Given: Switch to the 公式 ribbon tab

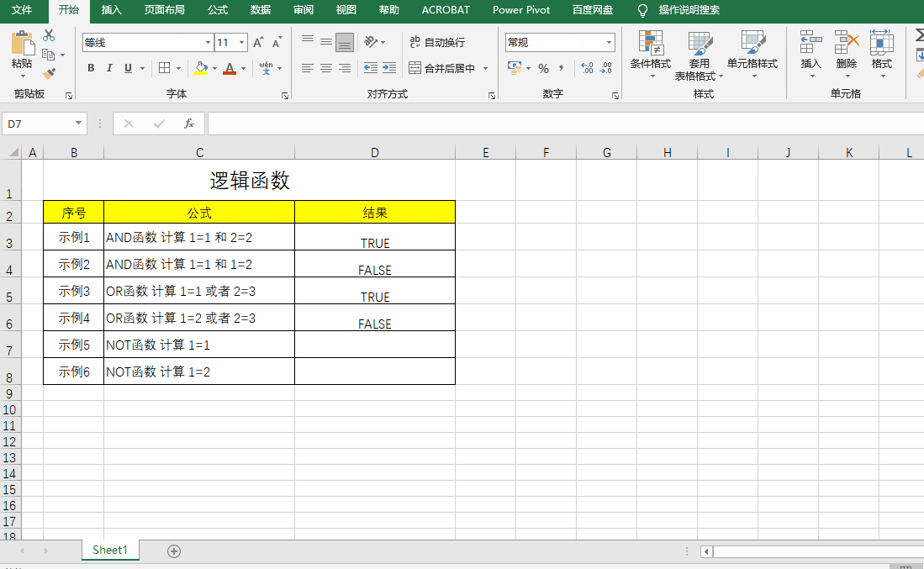Looking at the screenshot, I should (217, 11).
